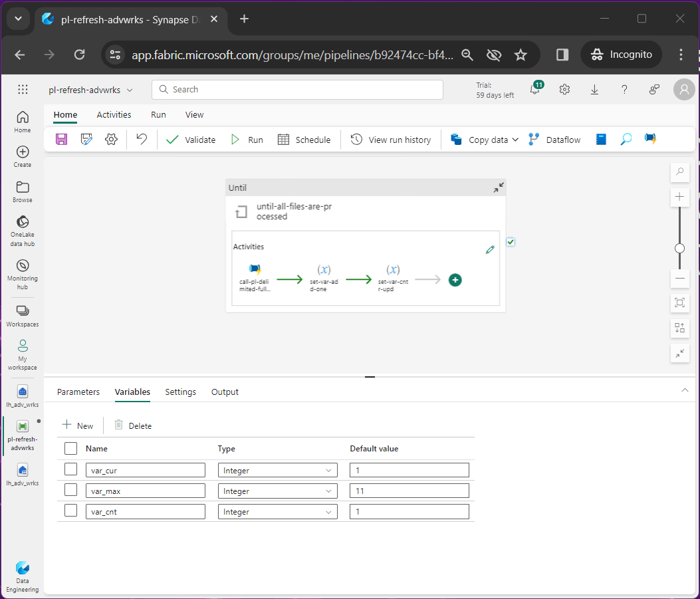Switch to the Settings tab
Image resolution: width=700 pixels, height=599 pixels.
click(180, 392)
